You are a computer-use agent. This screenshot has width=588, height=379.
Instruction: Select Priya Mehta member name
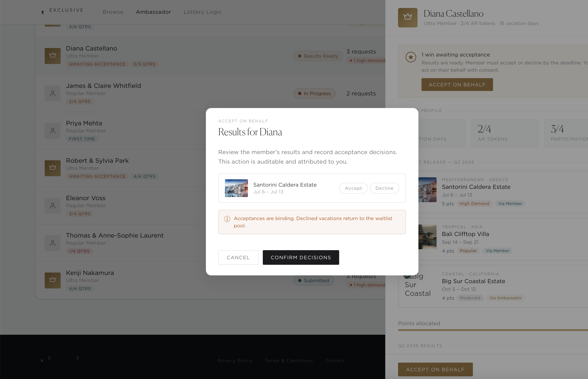click(x=84, y=123)
